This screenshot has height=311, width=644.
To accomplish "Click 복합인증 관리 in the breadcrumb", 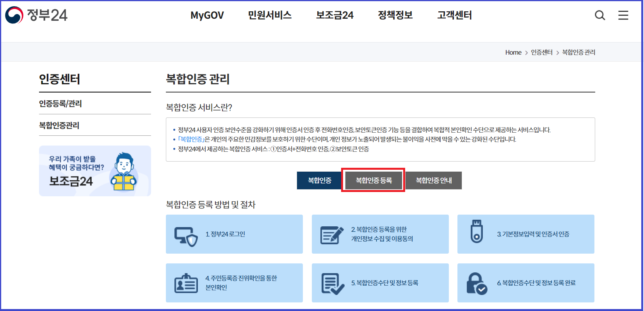I will pos(578,52).
